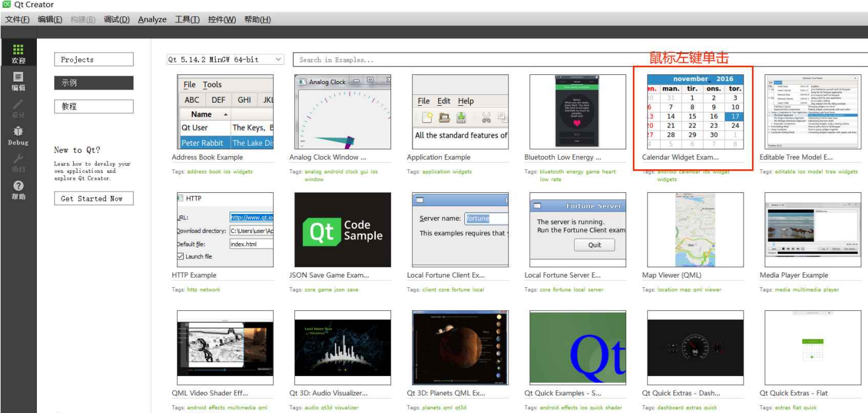Image resolution: width=868 pixels, height=413 pixels.
Task: Open the Welcome (欢迎) mode icon
Action: [x=18, y=53]
